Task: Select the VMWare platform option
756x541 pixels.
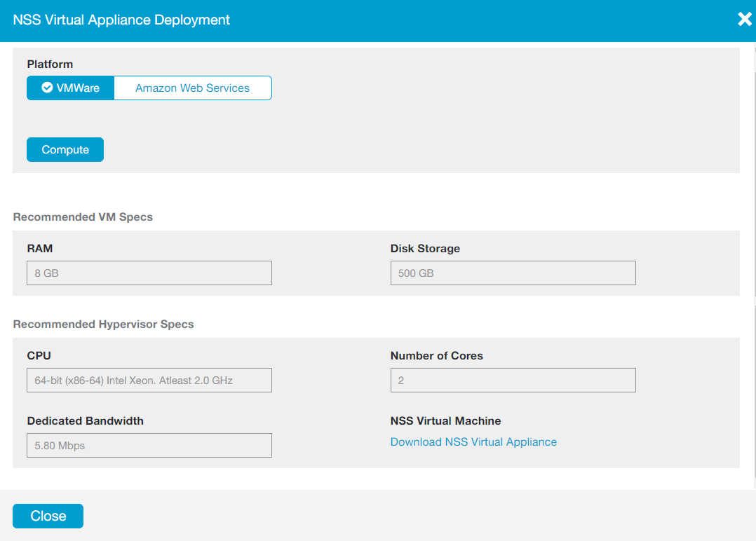Action: (70, 88)
